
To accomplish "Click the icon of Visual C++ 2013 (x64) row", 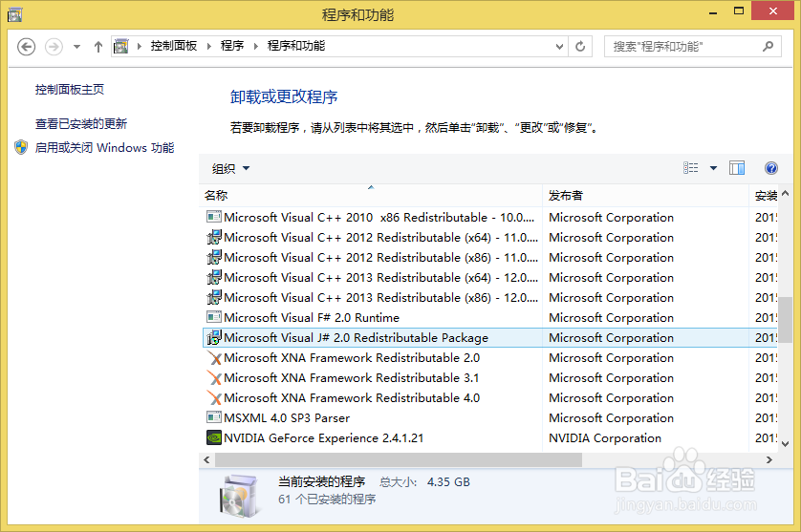I will pos(213,278).
